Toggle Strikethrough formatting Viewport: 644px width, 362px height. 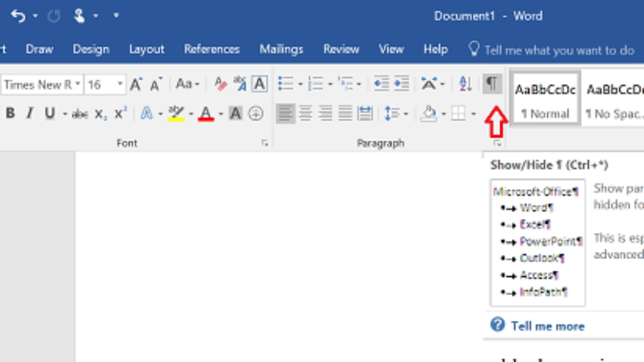80,114
